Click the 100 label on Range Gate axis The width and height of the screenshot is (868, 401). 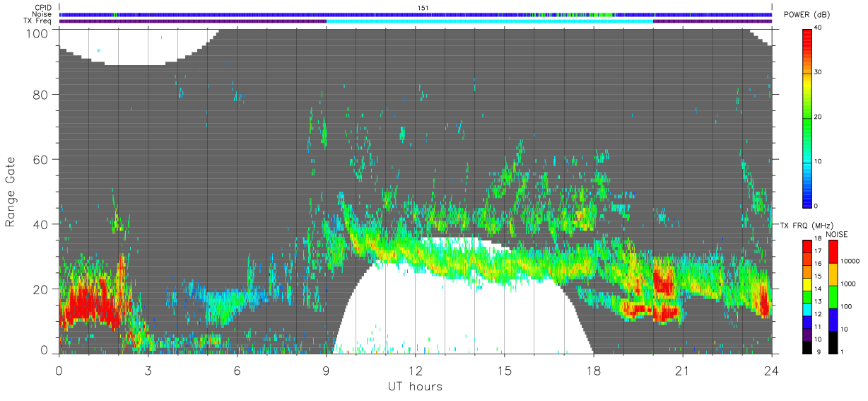point(37,33)
